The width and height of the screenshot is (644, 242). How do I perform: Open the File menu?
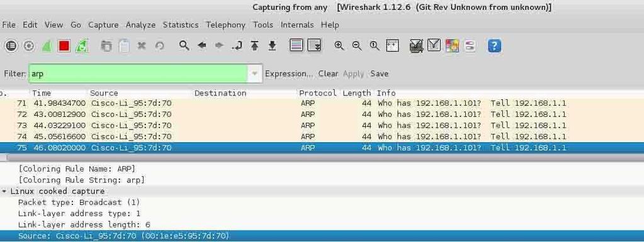[x=9, y=25]
